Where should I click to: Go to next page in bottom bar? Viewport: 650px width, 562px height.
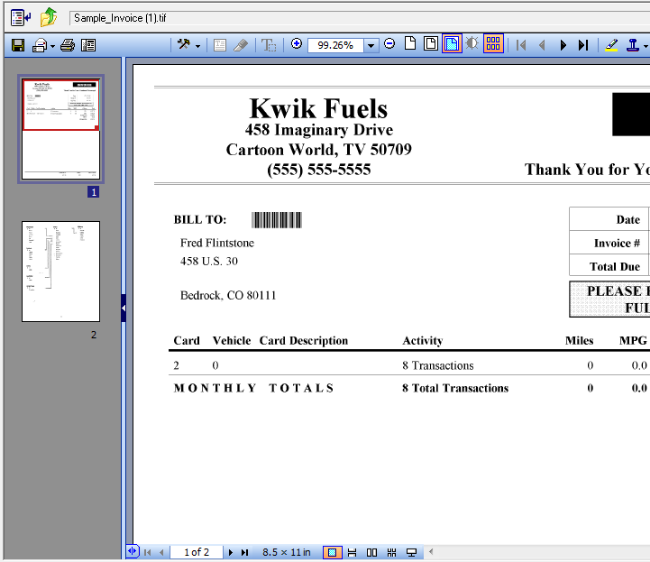[x=231, y=552]
